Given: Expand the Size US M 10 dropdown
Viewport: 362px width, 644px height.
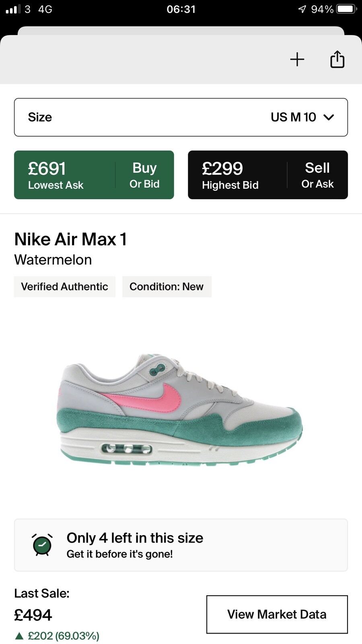Looking at the screenshot, I should tap(181, 117).
